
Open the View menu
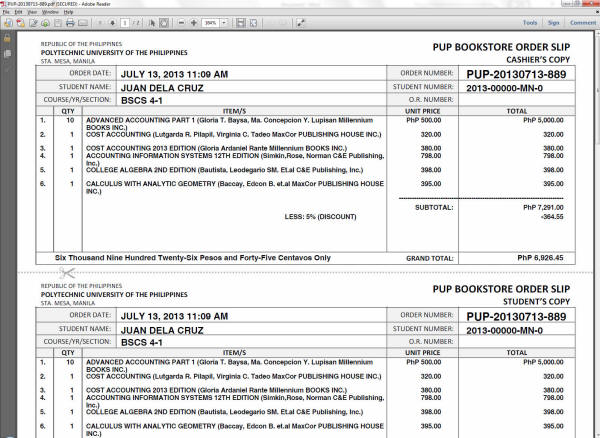point(33,12)
